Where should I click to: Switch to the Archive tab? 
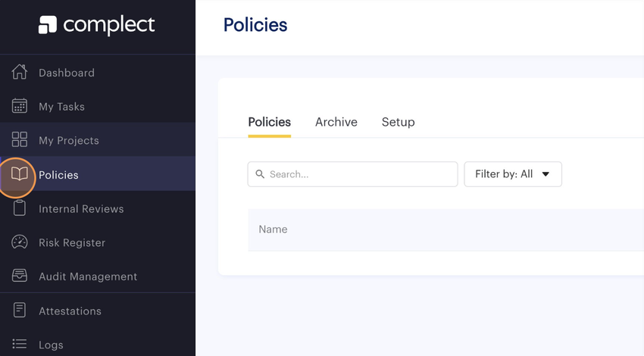pos(336,122)
